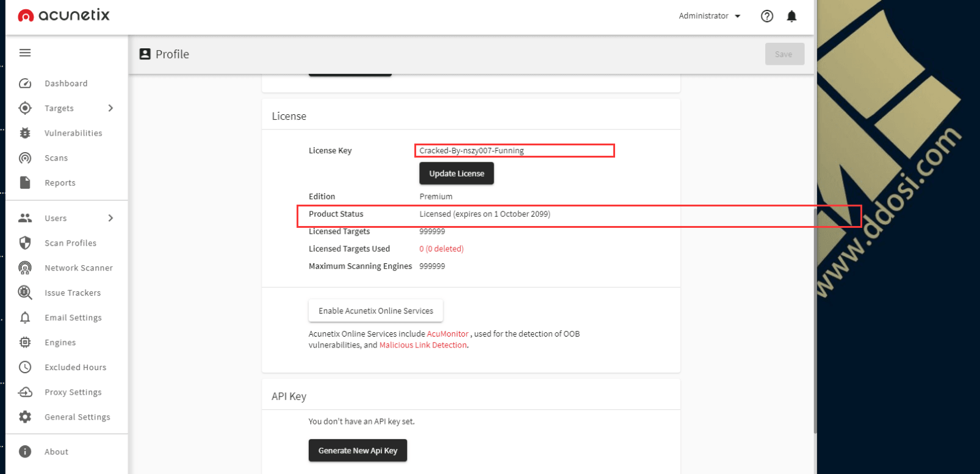980x474 pixels.
Task: Click the 'Product Status' label
Action: coord(336,214)
